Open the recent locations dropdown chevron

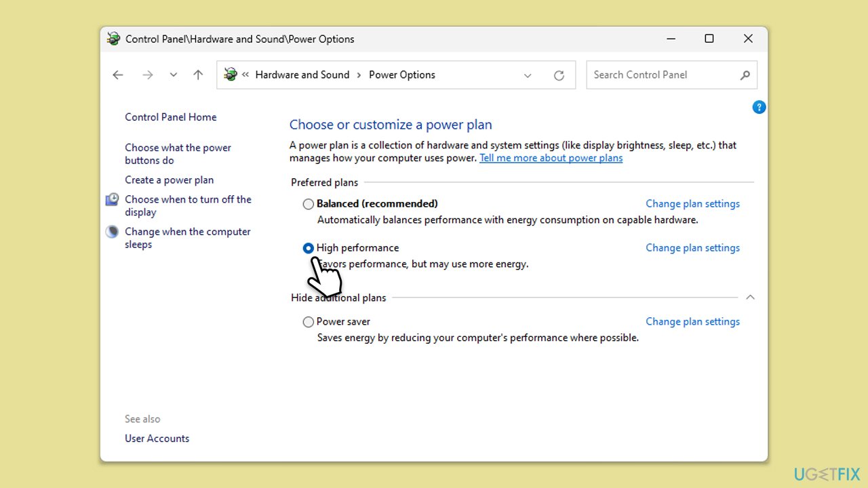[x=174, y=75]
